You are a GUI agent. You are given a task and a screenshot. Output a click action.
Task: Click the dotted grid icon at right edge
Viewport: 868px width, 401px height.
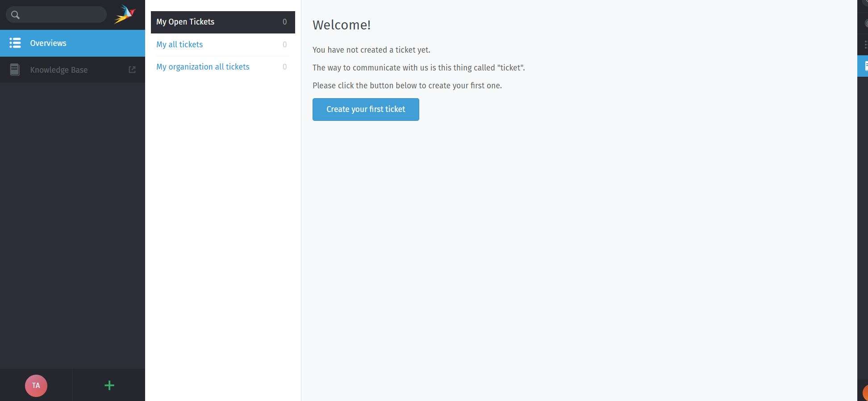(865, 45)
